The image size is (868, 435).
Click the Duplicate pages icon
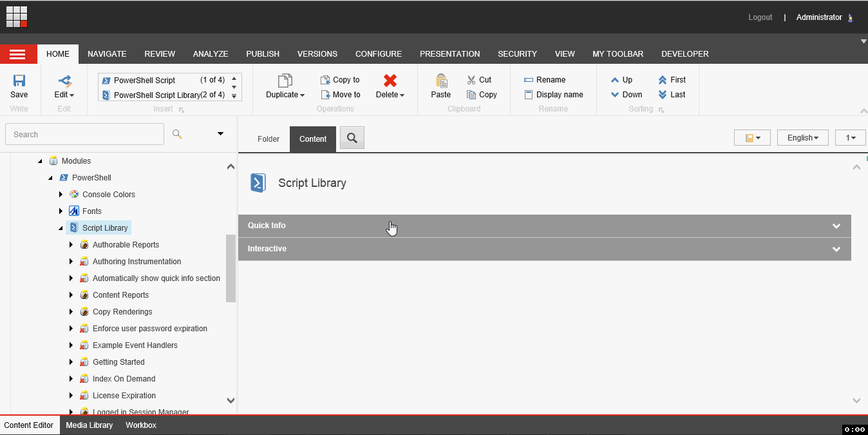285,81
